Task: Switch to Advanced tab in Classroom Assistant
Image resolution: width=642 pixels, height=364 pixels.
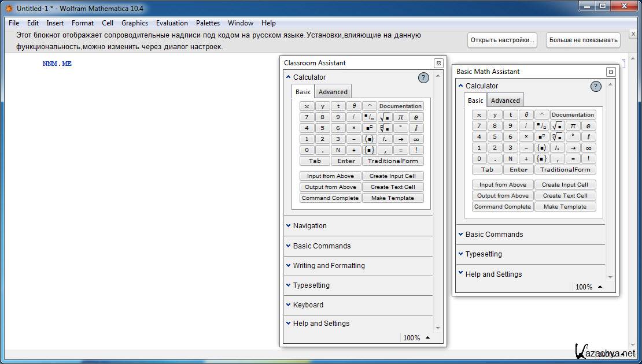Action: click(x=333, y=92)
